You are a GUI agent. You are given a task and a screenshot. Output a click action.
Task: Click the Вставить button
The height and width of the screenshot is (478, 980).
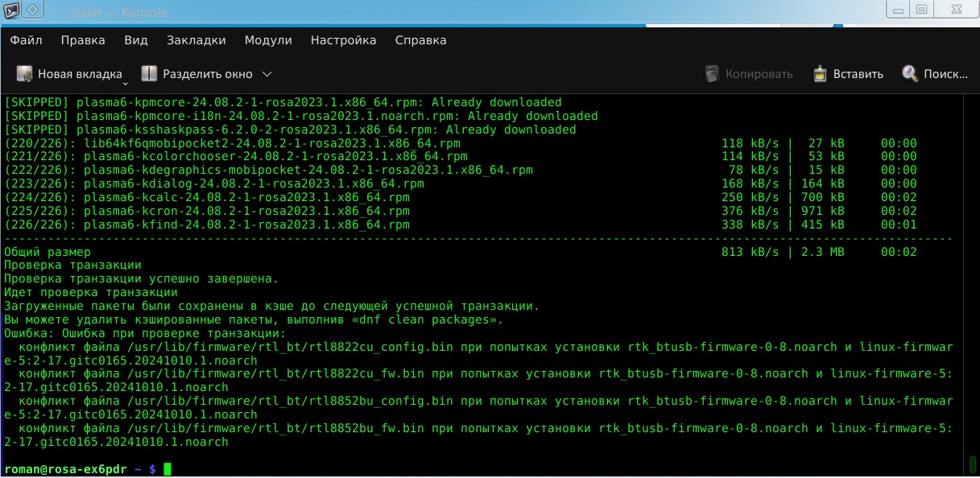point(848,74)
